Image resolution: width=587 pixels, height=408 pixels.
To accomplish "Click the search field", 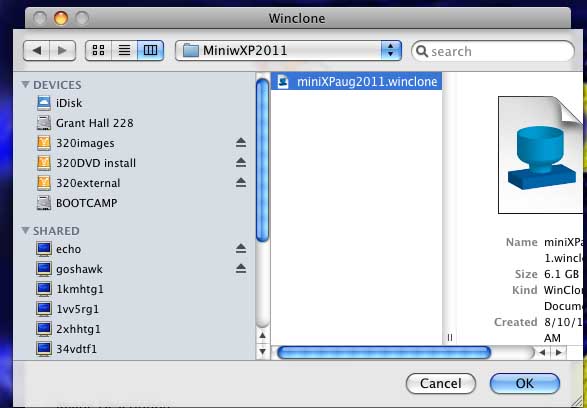I will [493, 51].
